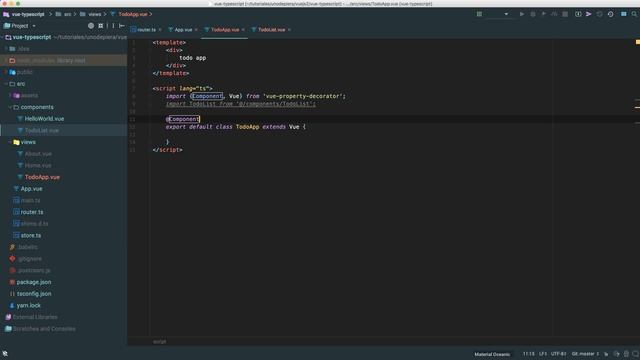The width and height of the screenshot is (640, 360).
Task: Click the yellow inspection marker above the scrollbar
Action: 638,42
